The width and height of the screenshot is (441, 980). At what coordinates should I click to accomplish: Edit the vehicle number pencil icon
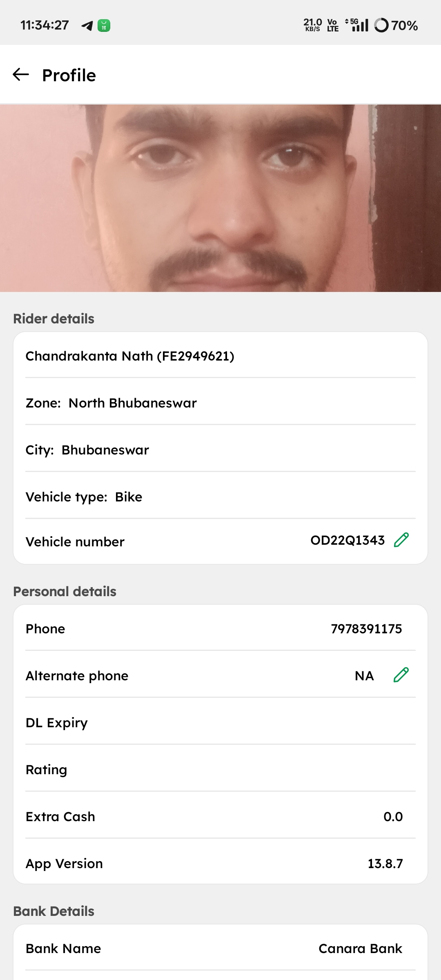pos(401,540)
